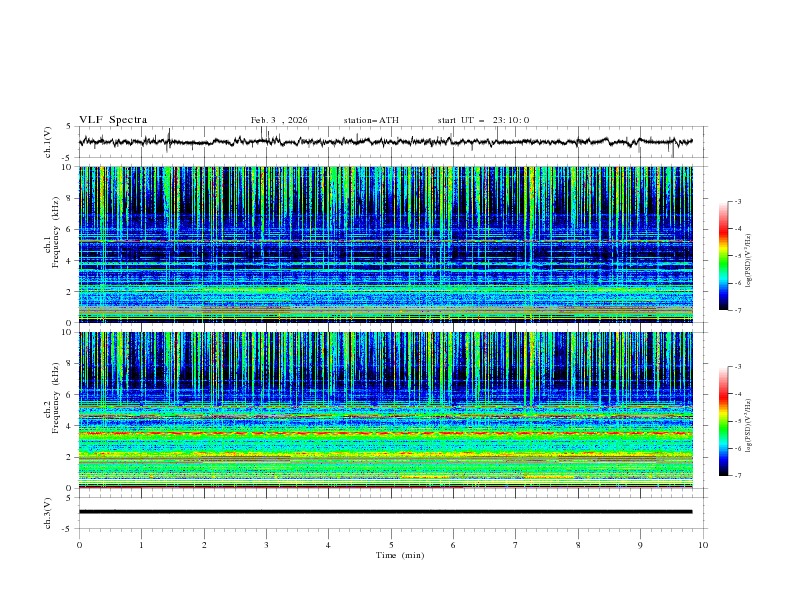The height and width of the screenshot is (612, 792).
Task: Click the ch.1 spectrogram colorbar
Action: point(723,255)
